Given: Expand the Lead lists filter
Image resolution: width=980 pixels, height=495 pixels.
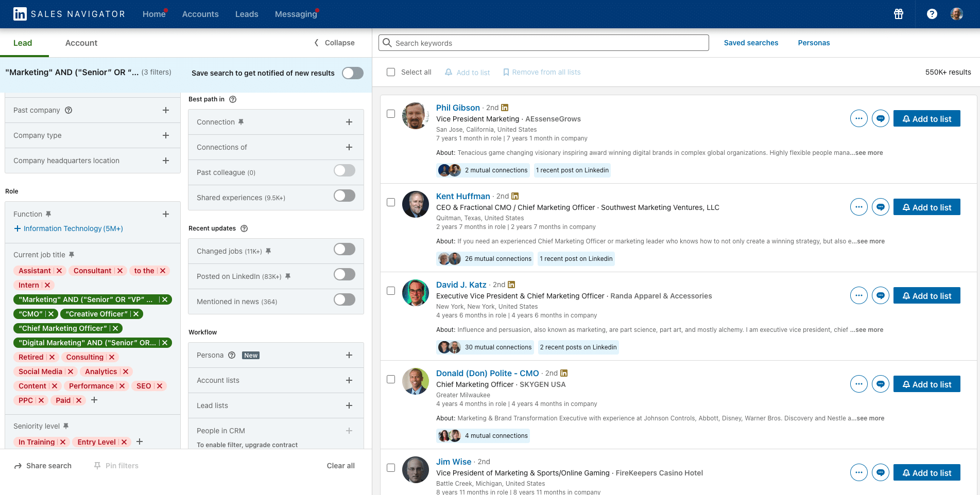Looking at the screenshot, I should (349, 405).
